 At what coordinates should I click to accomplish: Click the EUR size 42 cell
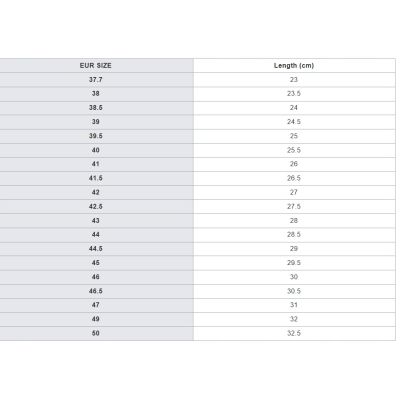click(96, 192)
